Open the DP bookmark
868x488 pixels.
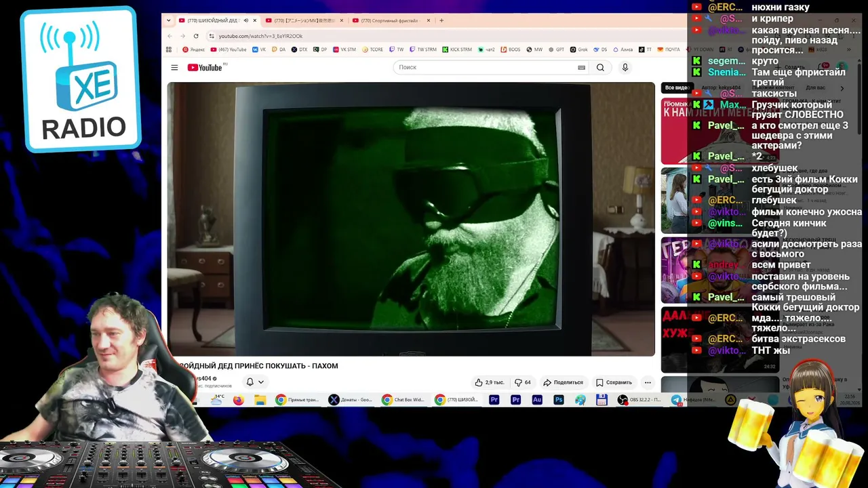[x=319, y=49]
